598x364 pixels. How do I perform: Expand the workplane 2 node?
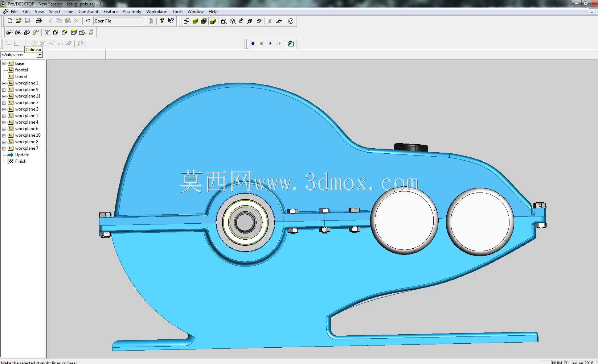pyautogui.click(x=4, y=103)
